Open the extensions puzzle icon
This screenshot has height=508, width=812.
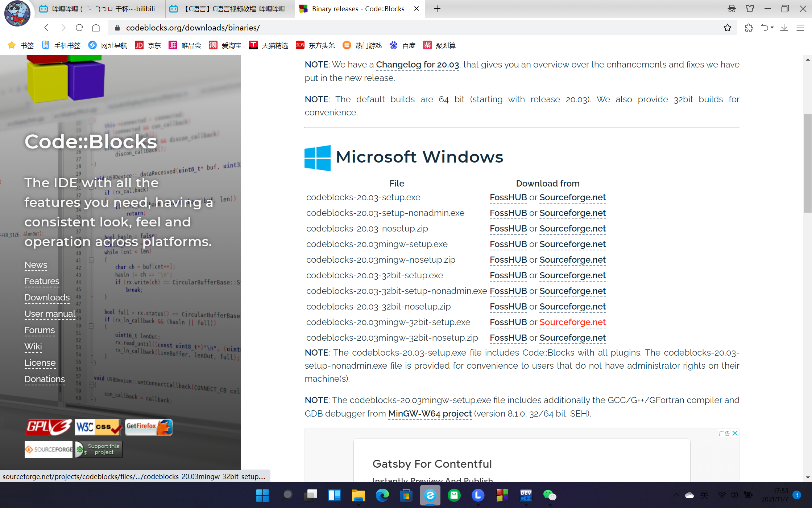[x=749, y=28]
